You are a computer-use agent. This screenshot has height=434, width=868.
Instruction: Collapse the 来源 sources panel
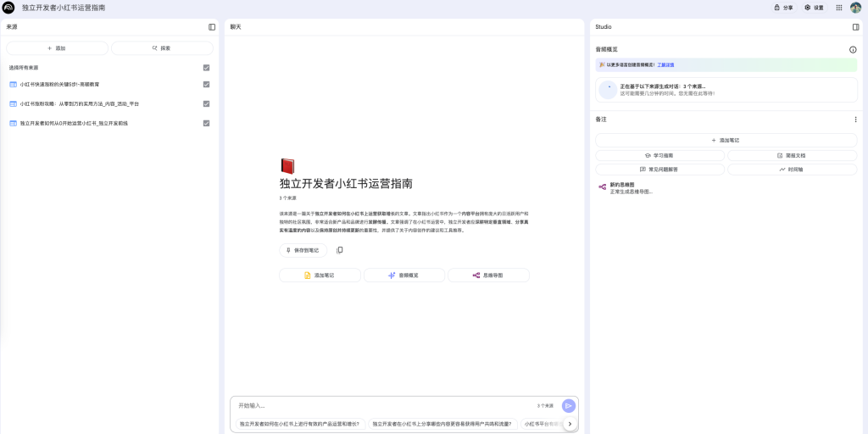point(212,26)
